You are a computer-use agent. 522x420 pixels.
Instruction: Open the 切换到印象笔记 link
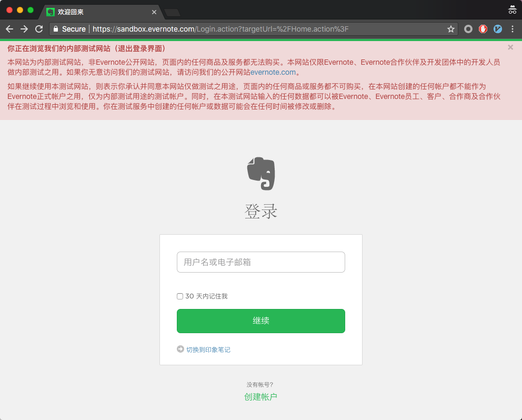point(208,349)
